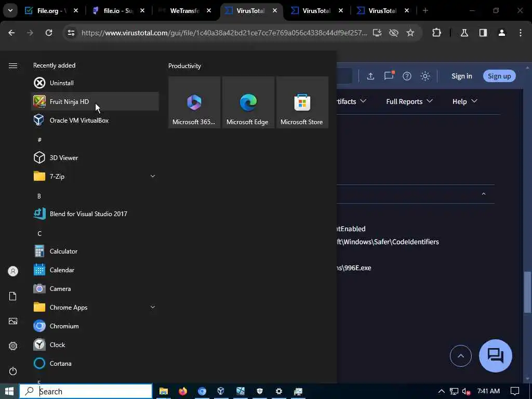The height and width of the screenshot is (399, 532).
Task: Expand the Start menu hamburger navigation
Action: pos(13,65)
